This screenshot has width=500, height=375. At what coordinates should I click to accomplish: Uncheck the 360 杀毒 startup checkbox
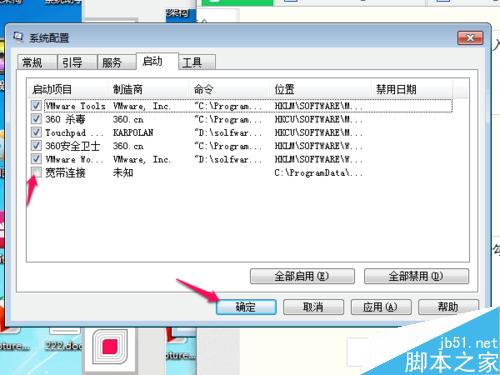(x=36, y=119)
